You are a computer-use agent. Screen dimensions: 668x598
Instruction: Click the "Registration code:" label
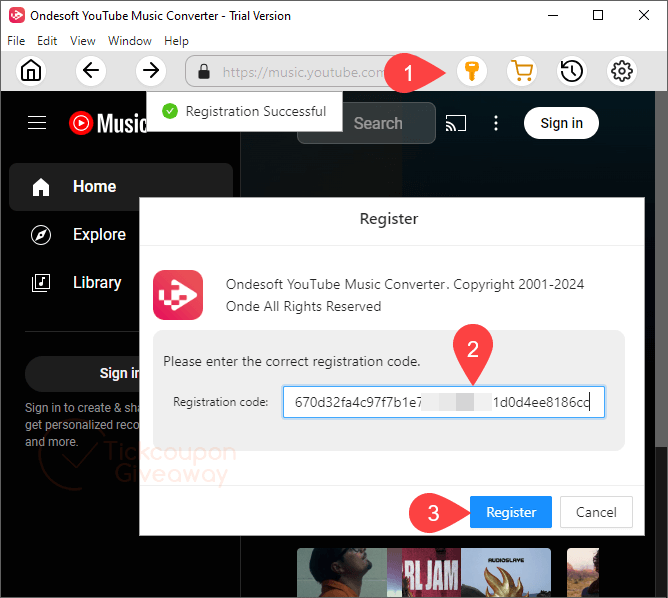click(x=221, y=402)
